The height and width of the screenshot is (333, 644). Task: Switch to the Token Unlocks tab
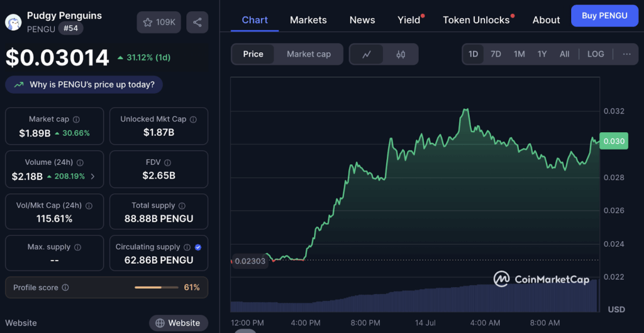[x=476, y=20]
